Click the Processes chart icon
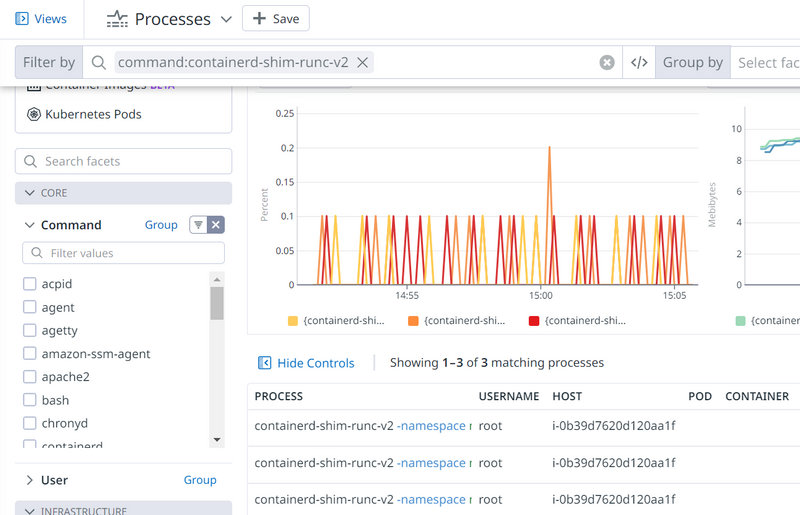Viewport: 800px width, 515px height. tap(117, 19)
